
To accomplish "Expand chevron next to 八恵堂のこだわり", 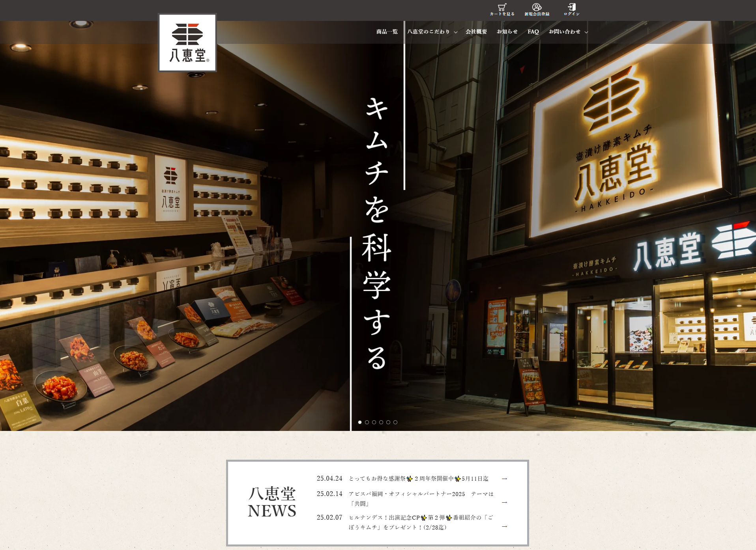I will coord(456,32).
